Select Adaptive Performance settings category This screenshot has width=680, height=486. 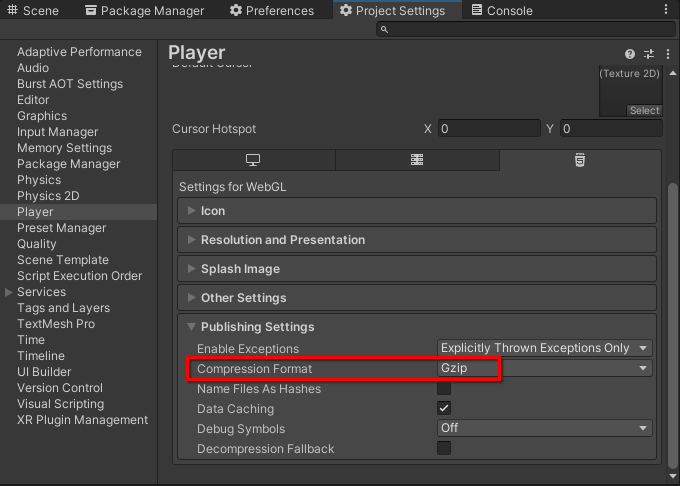[78, 52]
